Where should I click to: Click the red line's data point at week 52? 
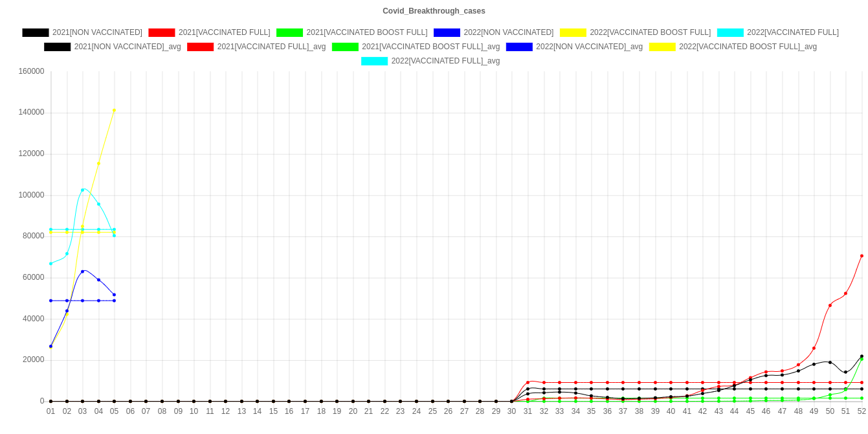click(862, 256)
